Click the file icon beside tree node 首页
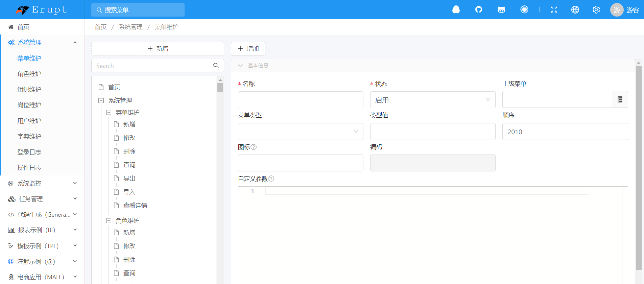 [101, 87]
